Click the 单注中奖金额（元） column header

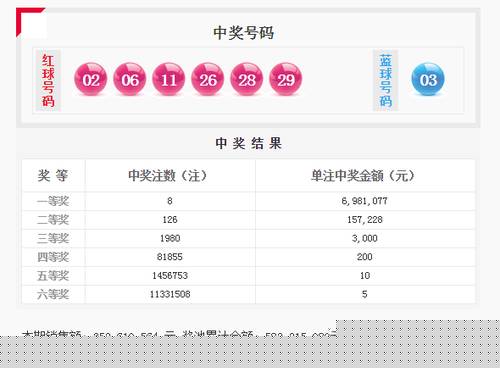click(363, 175)
